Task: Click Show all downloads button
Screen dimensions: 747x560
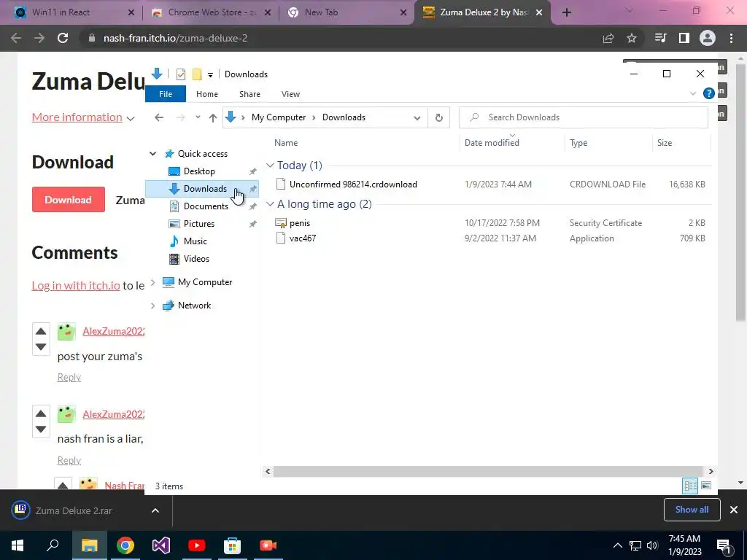Action: pos(692,510)
